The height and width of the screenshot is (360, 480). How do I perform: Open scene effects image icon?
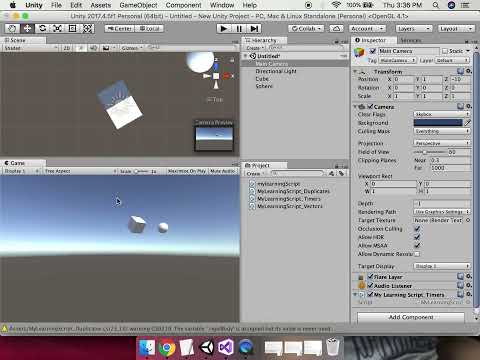pos(106,48)
